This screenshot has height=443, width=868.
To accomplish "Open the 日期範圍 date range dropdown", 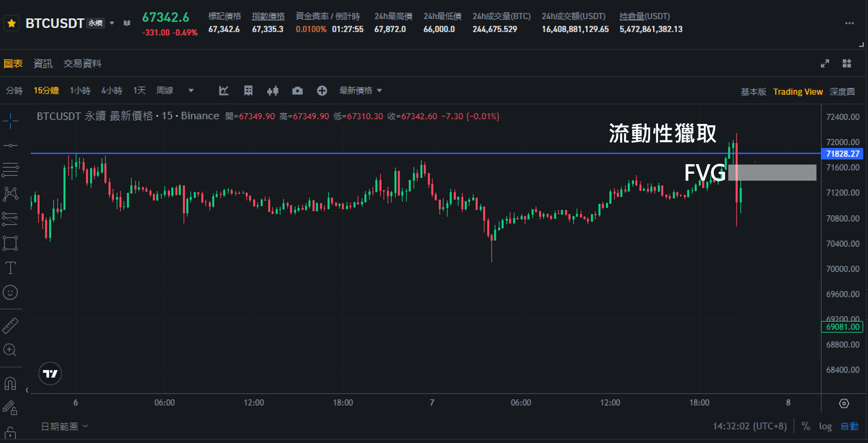I will 65,426.
